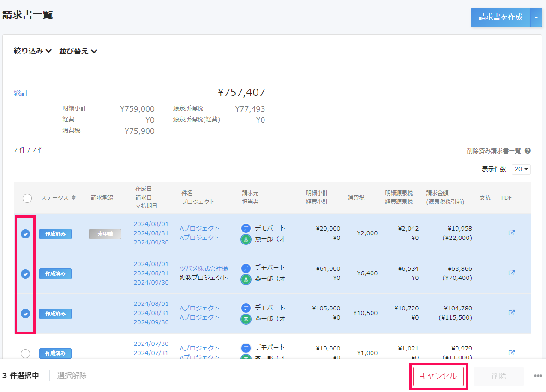The width and height of the screenshot is (546, 392).
Task: Click sort arrows next to ステータス header
Action: click(x=73, y=197)
